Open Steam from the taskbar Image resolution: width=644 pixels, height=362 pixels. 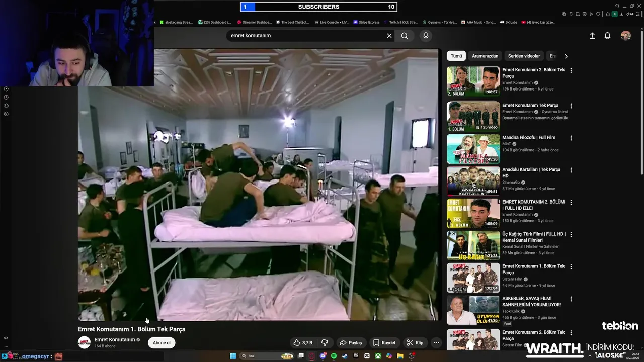coord(345,356)
